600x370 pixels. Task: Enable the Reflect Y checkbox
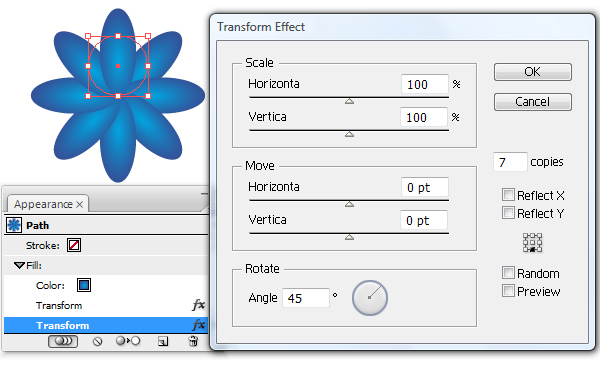[508, 212]
